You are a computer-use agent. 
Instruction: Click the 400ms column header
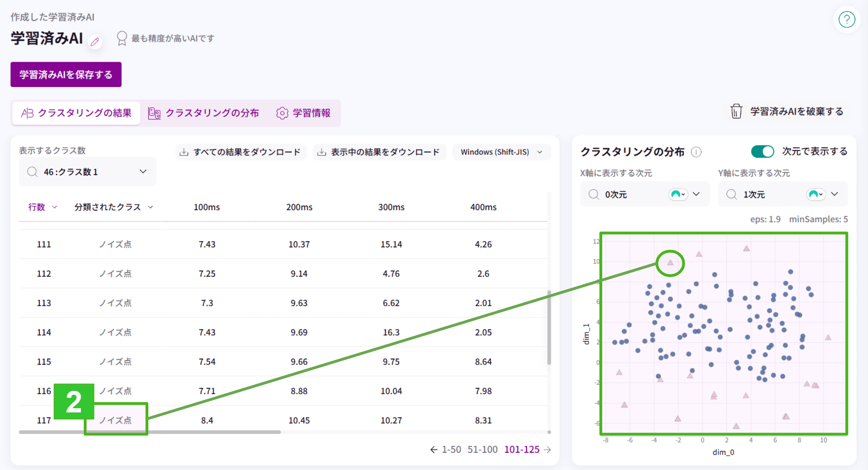click(x=483, y=207)
